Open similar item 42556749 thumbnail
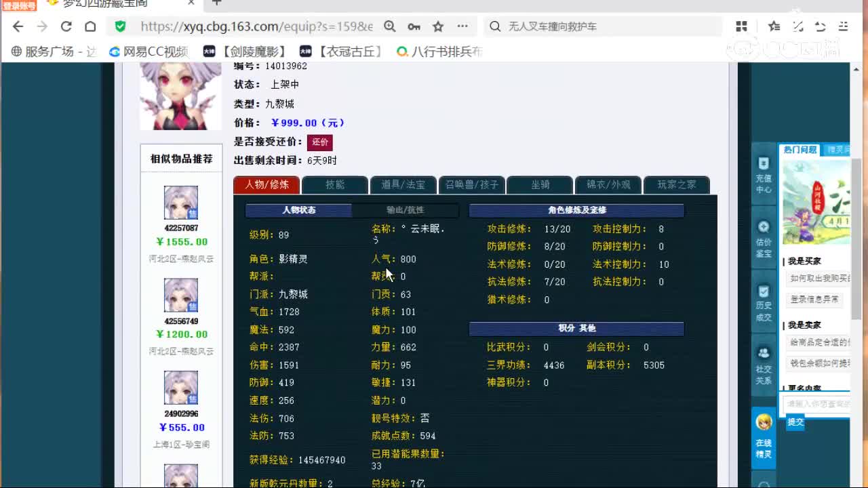The width and height of the screenshot is (868, 488). point(181,295)
